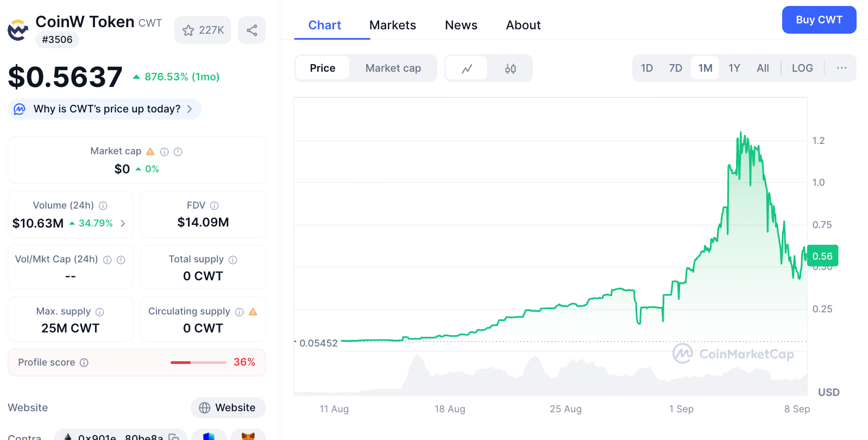Expand the Volume (24h) chevron
Screen dimensions: 868x440
123,223
